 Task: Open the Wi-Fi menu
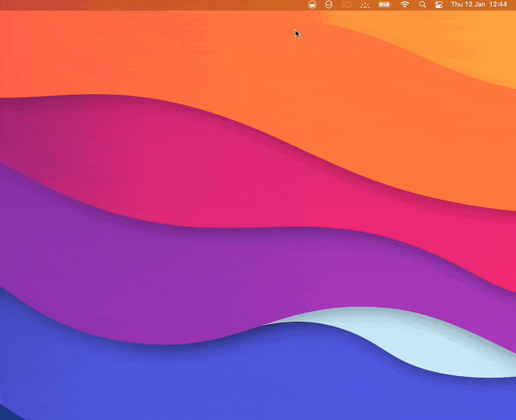pyautogui.click(x=405, y=5)
